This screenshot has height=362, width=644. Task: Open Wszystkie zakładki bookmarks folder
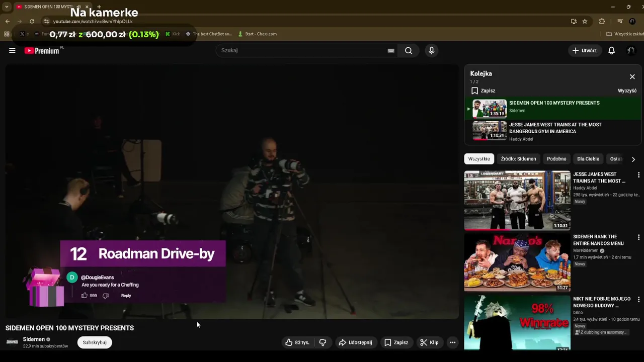pos(624,34)
